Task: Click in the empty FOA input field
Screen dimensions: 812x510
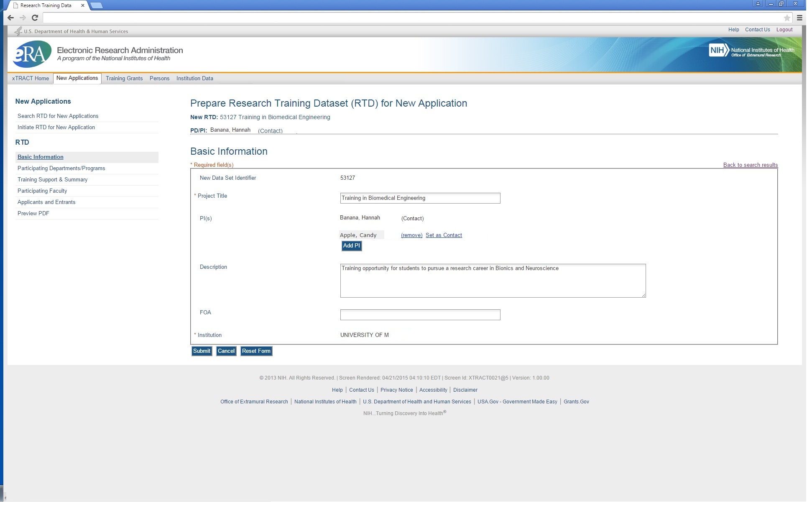Action: [x=420, y=315]
